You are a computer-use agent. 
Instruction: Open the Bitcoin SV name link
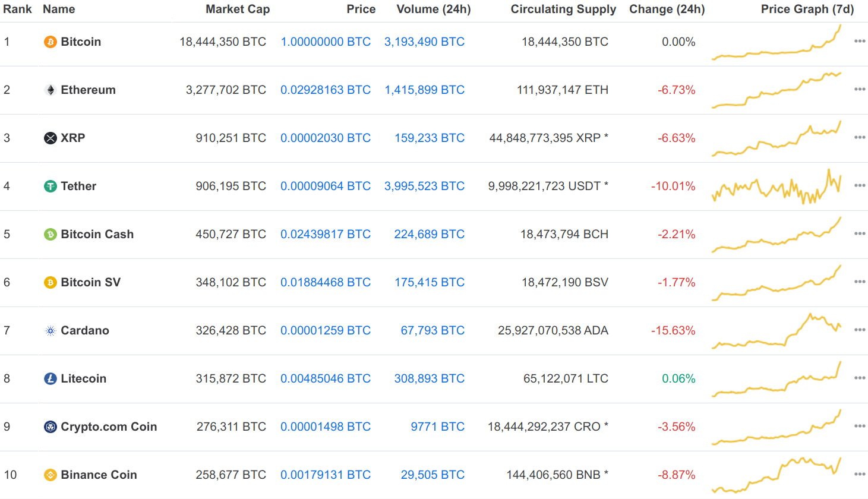tap(90, 282)
